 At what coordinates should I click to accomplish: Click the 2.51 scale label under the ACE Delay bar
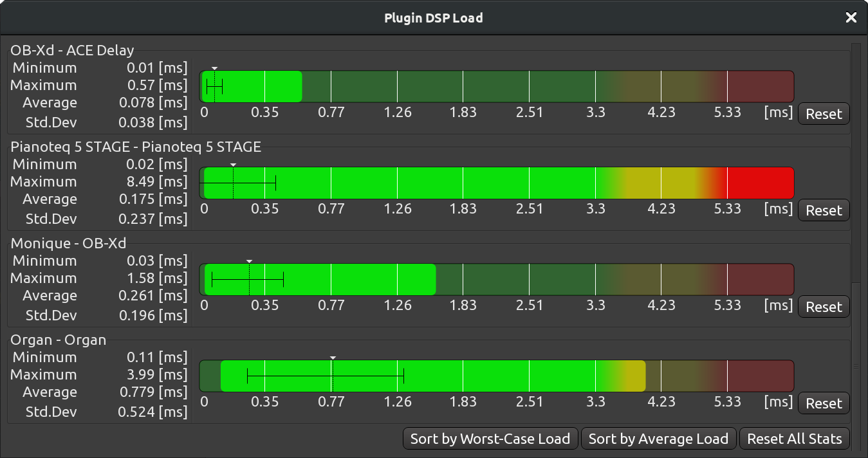(x=529, y=113)
